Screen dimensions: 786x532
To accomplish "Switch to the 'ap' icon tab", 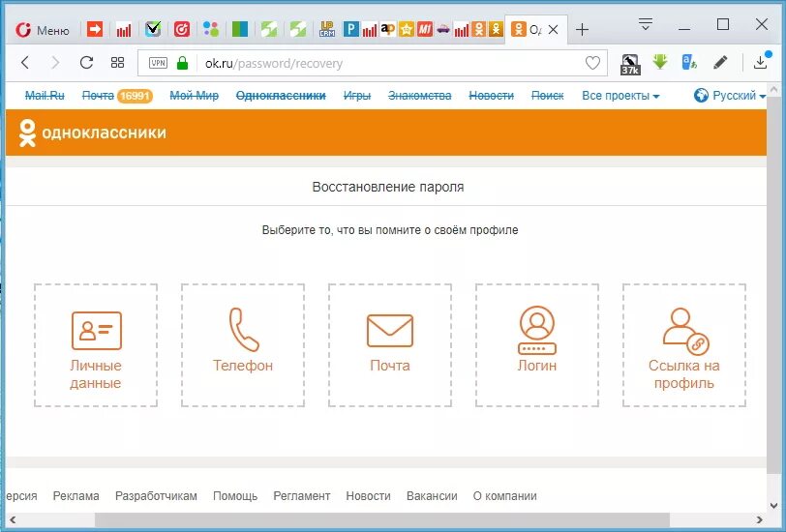I will [x=387, y=30].
